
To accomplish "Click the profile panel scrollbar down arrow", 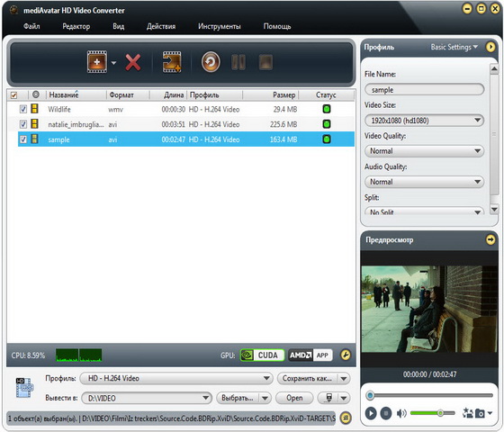I will point(494,210).
